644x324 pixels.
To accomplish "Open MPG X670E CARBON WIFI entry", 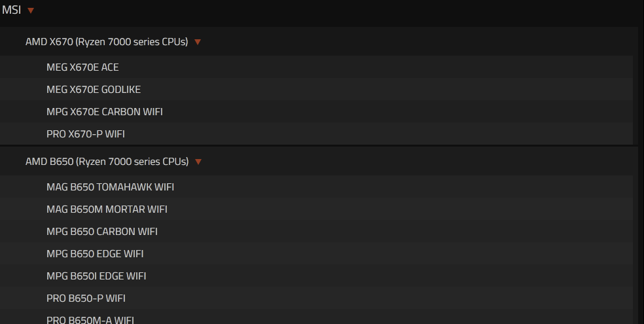I will [105, 112].
